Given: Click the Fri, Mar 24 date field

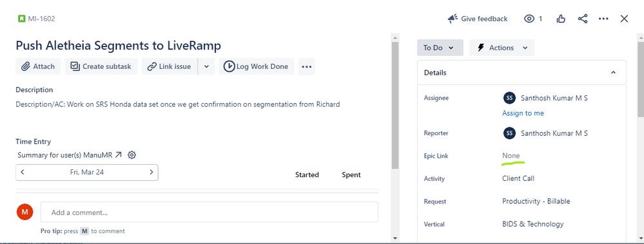Looking at the screenshot, I should click(86, 173).
